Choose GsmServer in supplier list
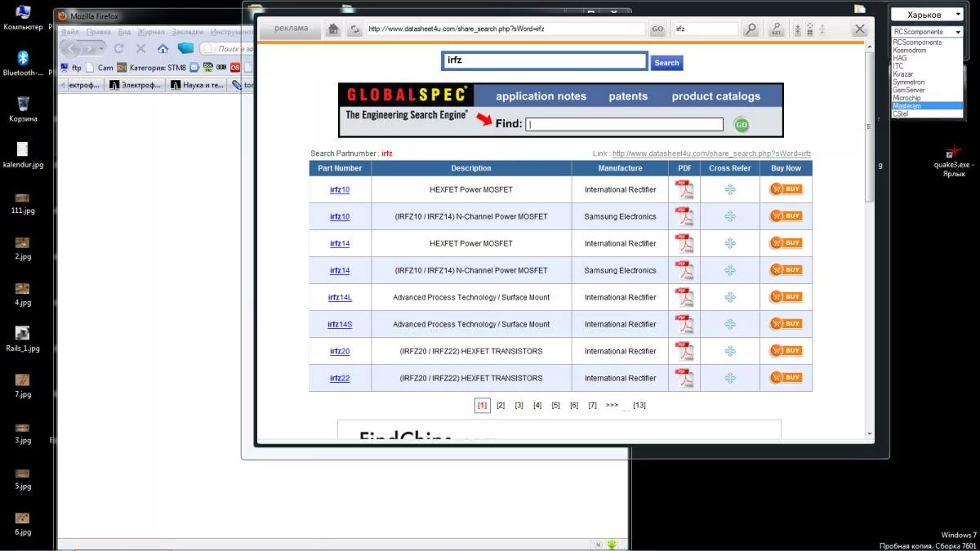This screenshot has height=551, width=980. (928, 90)
